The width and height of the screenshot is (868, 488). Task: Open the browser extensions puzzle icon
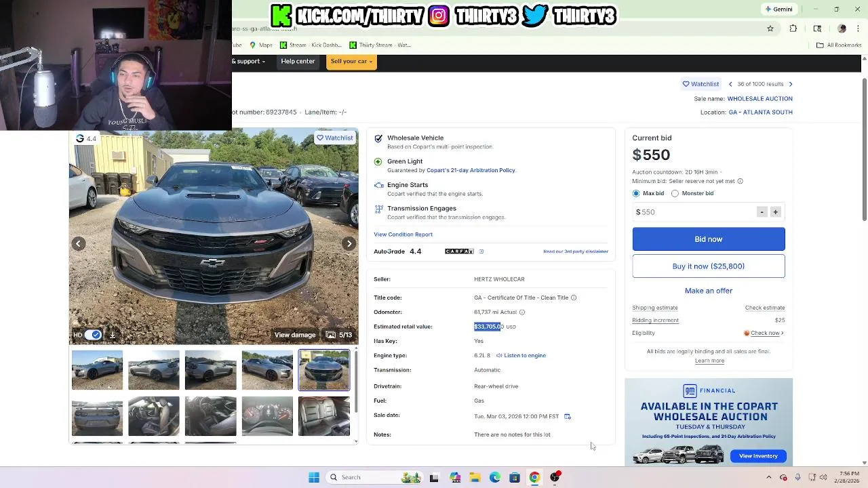click(x=793, y=28)
